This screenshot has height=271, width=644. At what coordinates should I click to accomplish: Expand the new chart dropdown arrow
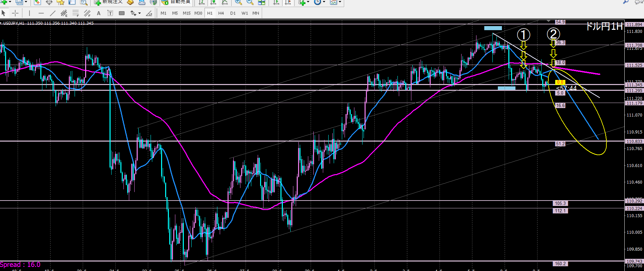[x=10, y=2]
